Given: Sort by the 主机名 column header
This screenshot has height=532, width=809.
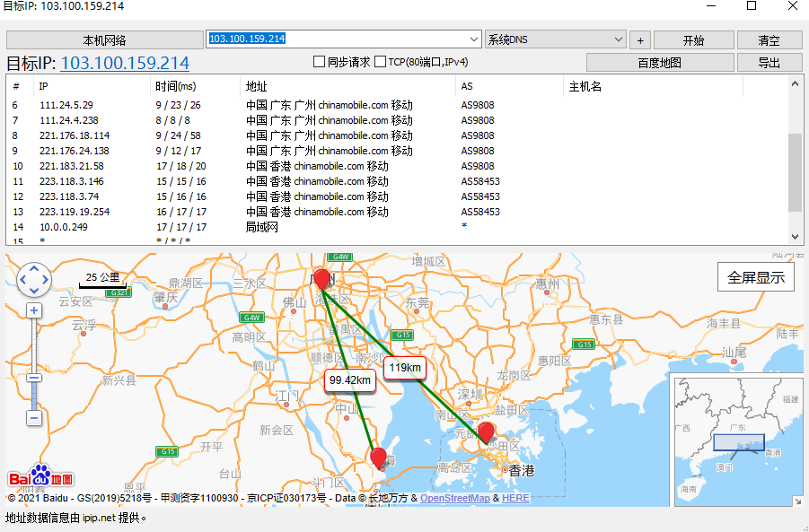Looking at the screenshot, I should pyautogui.click(x=653, y=86).
